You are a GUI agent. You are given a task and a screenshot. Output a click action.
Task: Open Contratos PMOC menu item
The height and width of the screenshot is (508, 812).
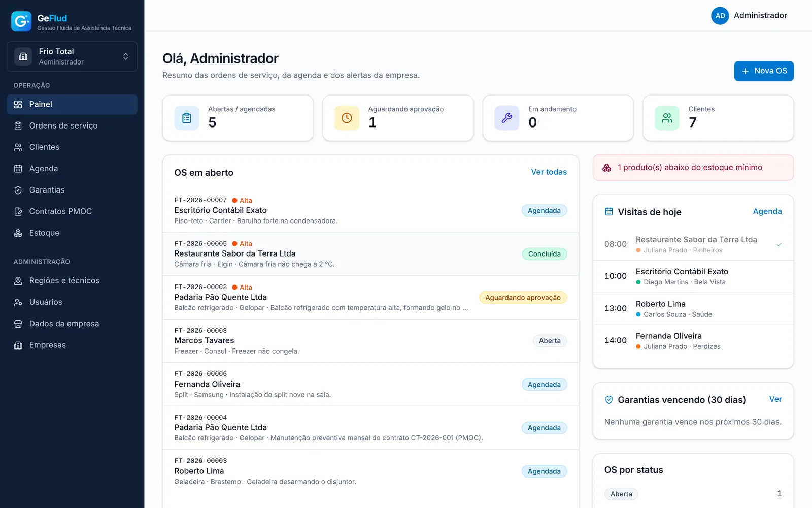pos(72,211)
